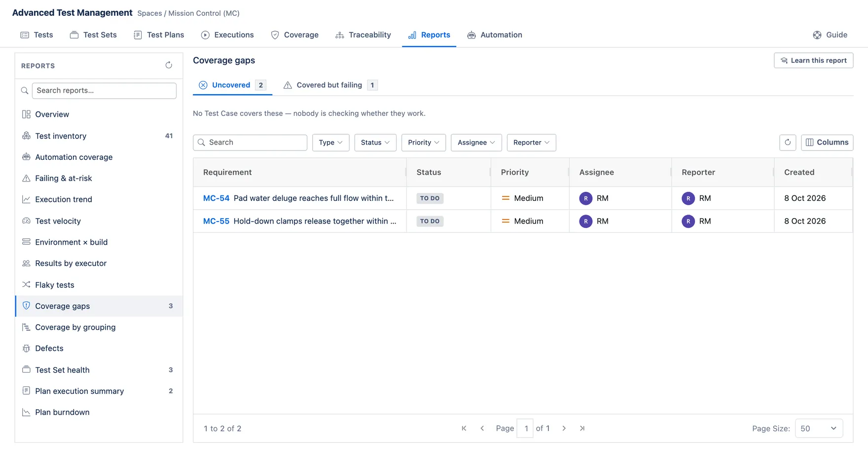
Task: Open Environment × build report
Action: click(99, 242)
